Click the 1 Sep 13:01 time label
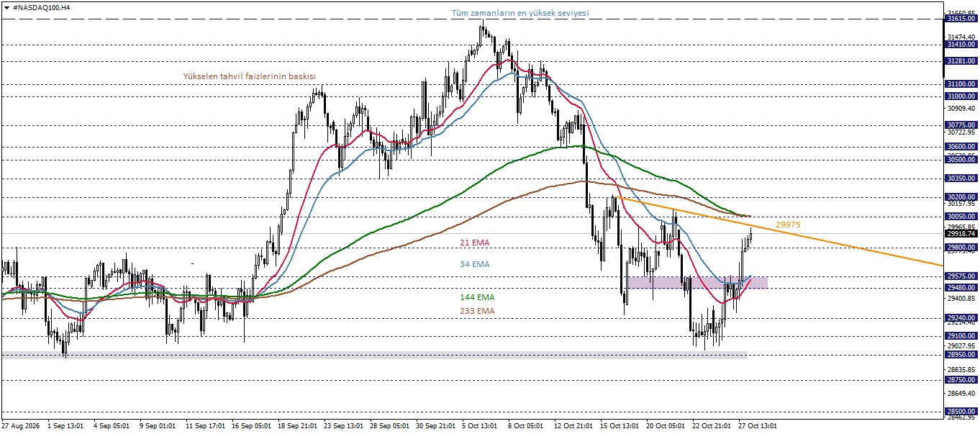 tap(65, 426)
